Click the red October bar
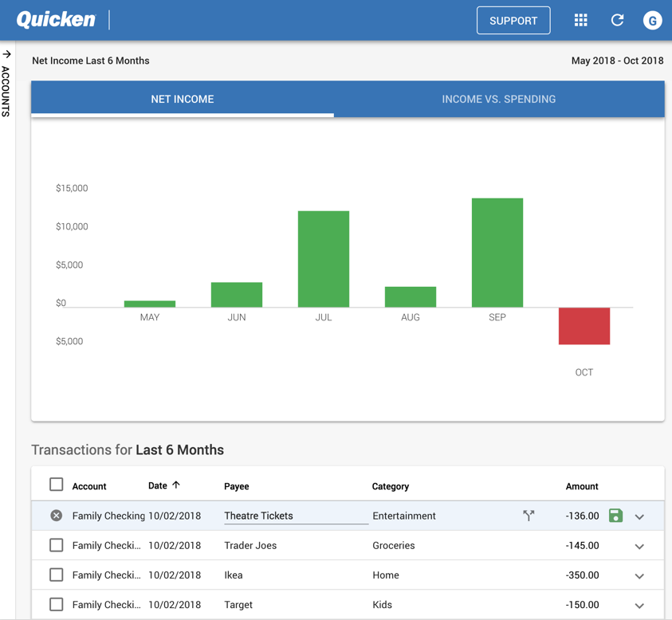Screen dimensions: 672x620 click(584, 326)
